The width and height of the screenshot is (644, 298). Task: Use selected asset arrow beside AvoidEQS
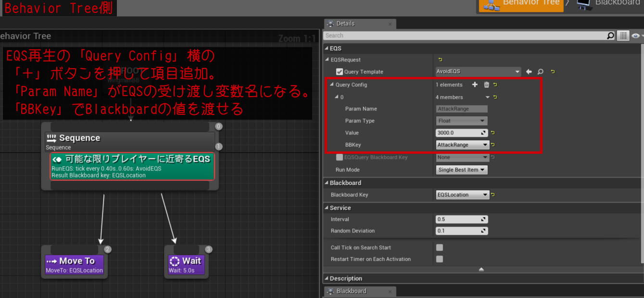pos(529,72)
